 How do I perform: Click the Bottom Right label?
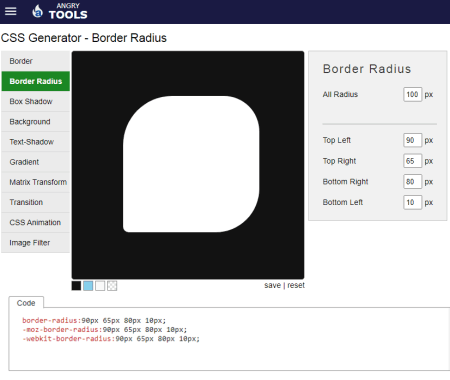pyautogui.click(x=345, y=182)
